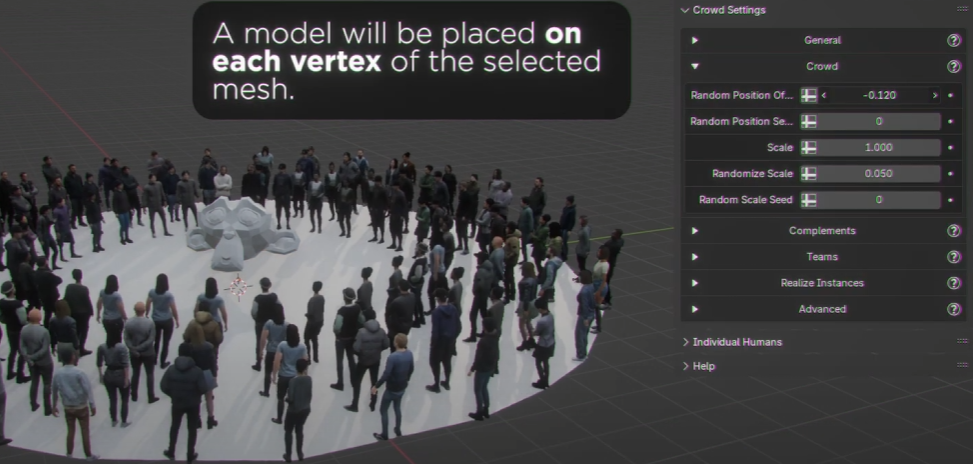
Task: Click the Randomize Scale value slider
Action: tap(880, 174)
